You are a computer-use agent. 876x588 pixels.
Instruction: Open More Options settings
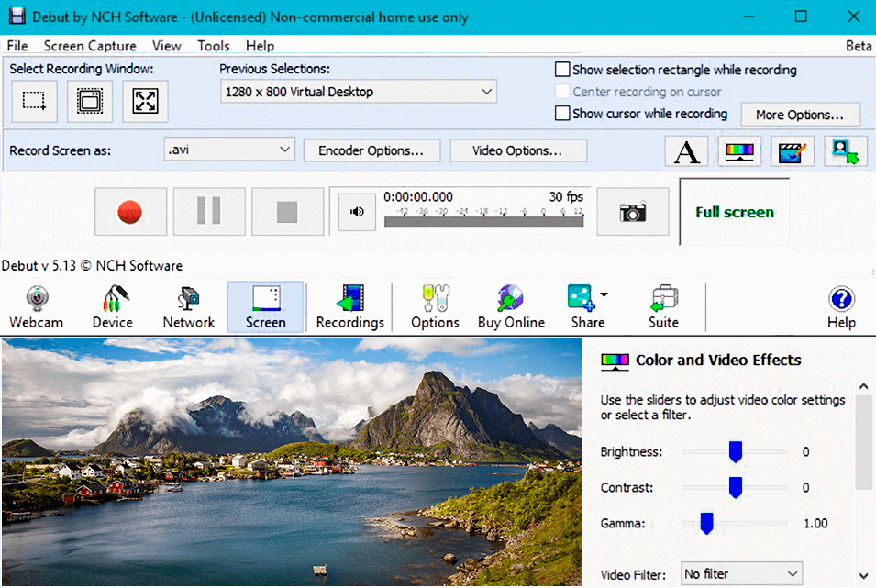[x=800, y=115]
